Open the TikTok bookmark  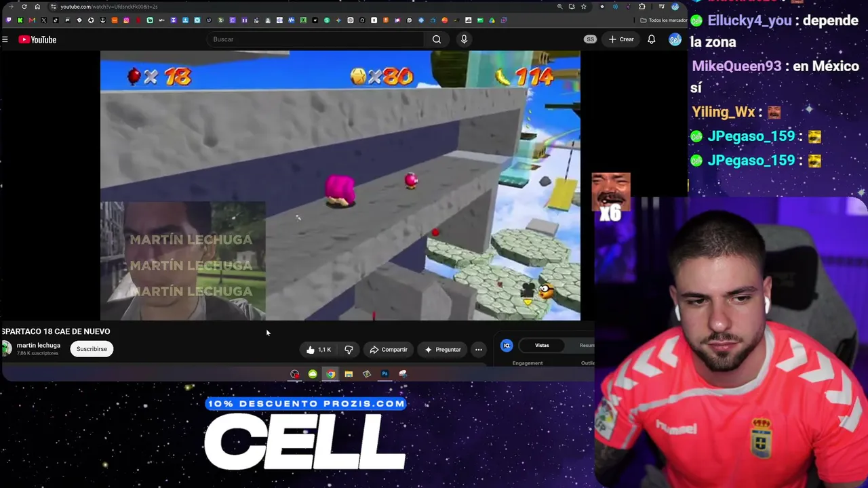click(x=56, y=20)
